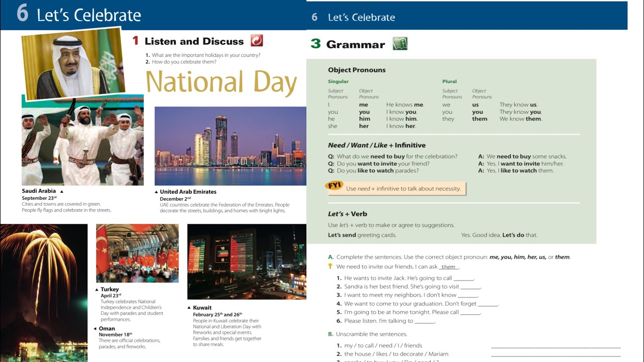Click the blank after "I'm talking to"
The width and height of the screenshot is (644, 362).
[425, 321]
